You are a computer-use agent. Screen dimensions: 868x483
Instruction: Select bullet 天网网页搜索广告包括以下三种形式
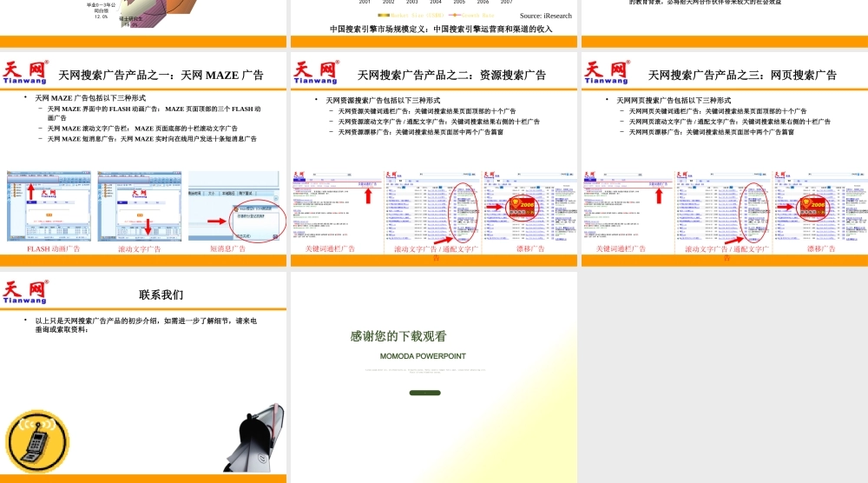pyautogui.click(x=674, y=100)
